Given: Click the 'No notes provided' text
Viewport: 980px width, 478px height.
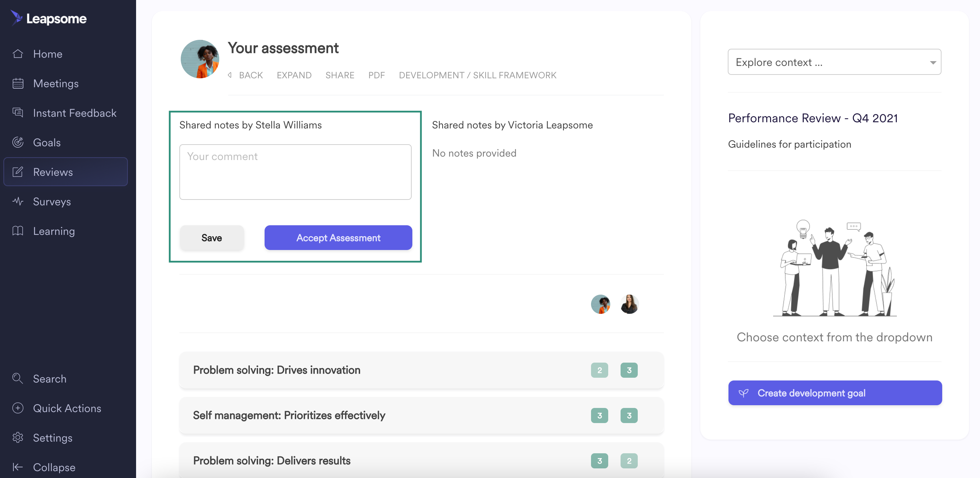Looking at the screenshot, I should click(474, 153).
